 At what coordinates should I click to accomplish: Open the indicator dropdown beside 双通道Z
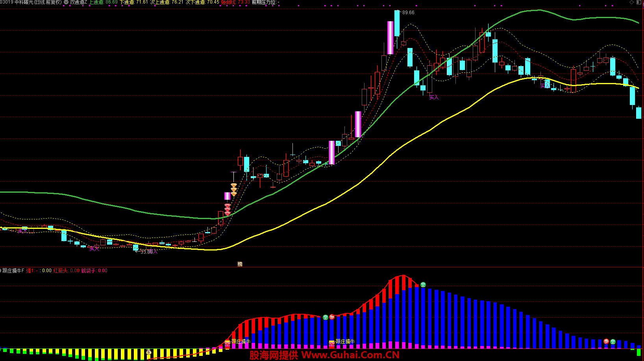[x=66, y=2]
